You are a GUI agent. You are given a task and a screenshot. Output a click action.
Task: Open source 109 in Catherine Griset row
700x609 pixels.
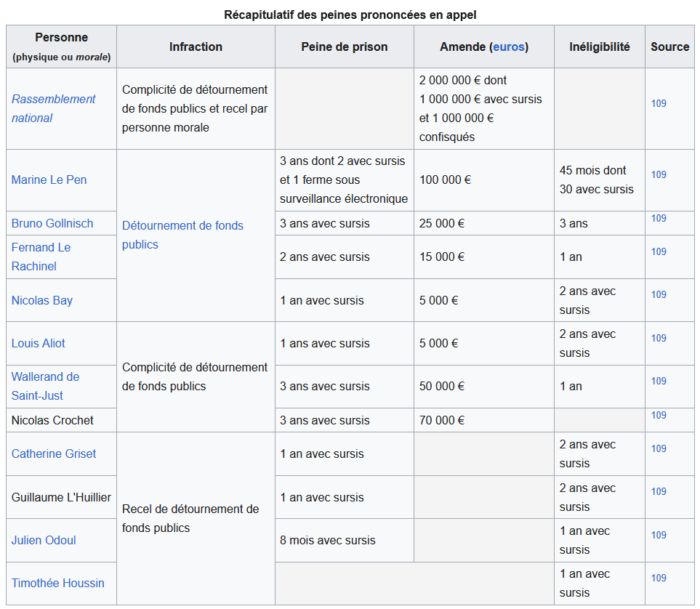[659, 448]
